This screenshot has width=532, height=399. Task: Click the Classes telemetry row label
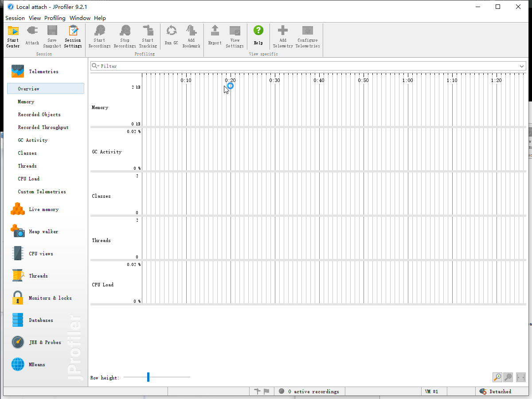point(101,196)
